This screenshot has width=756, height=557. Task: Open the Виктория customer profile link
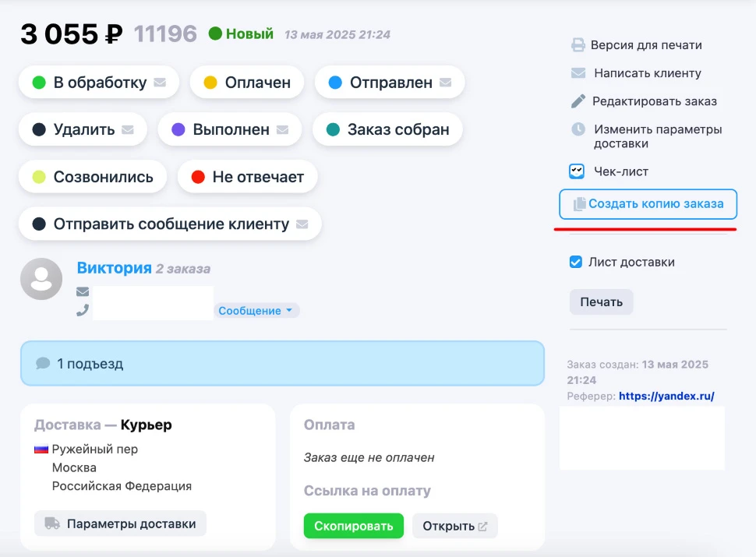coord(115,268)
